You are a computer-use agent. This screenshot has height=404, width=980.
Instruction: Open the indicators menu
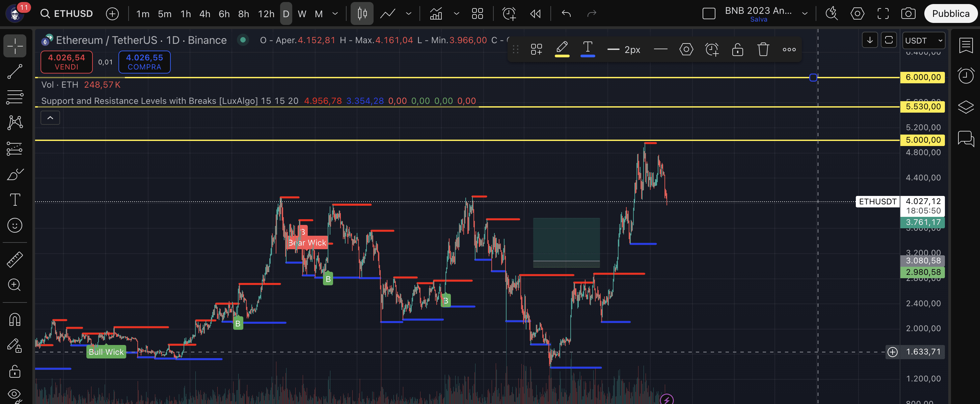[x=436, y=14]
